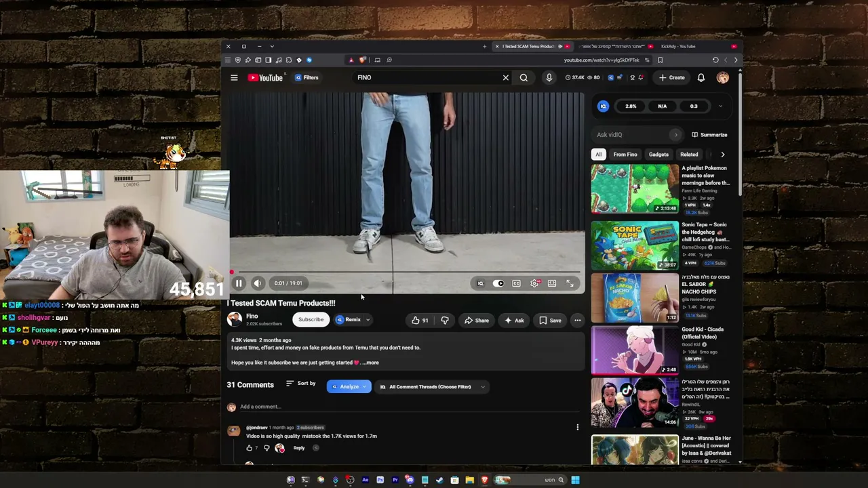Viewport: 868px width, 488px height.
Task: Start voice search with the microphone
Action: click(x=549, y=77)
